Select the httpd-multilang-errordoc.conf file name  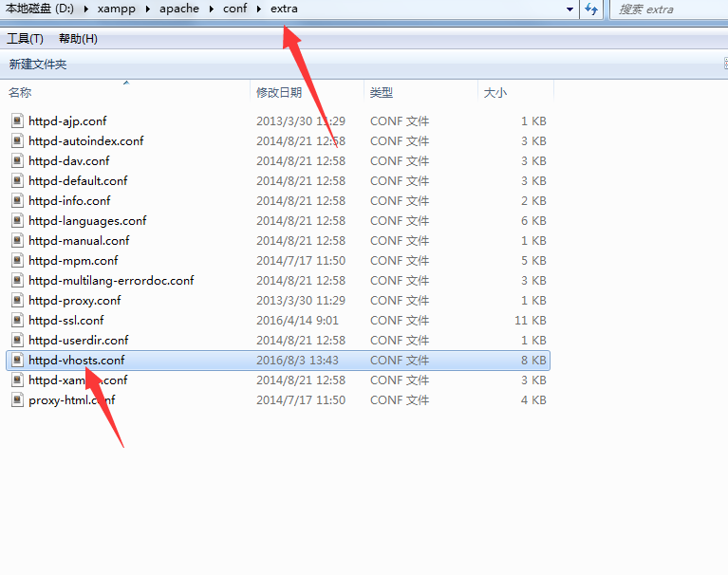[111, 280]
